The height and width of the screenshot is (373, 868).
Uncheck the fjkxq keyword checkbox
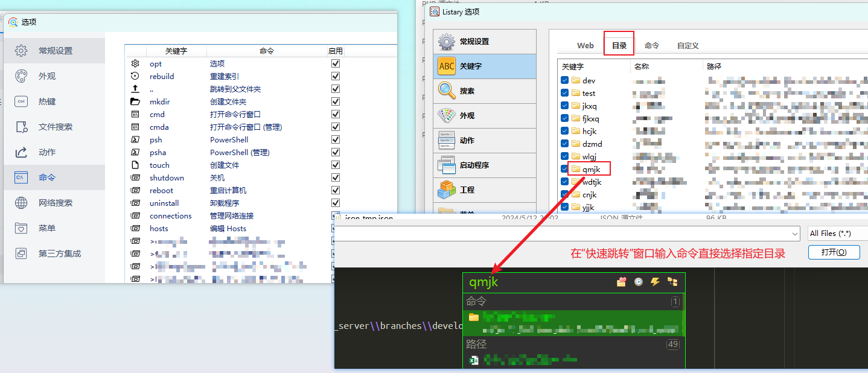pyautogui.click(x=564, y=118)
